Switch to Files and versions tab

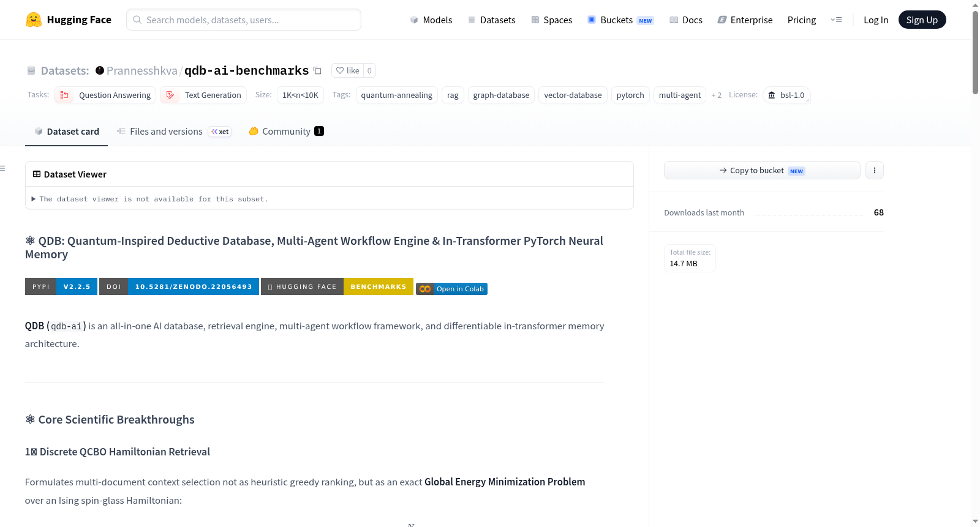pyautogui.click(x=173, y=132)
